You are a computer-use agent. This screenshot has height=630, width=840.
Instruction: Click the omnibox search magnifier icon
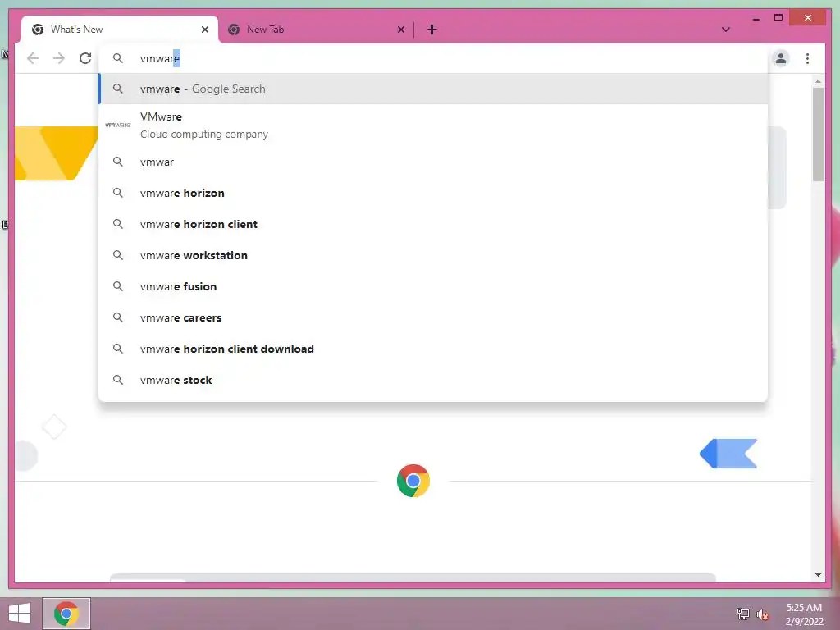click(x=118, y=58)
